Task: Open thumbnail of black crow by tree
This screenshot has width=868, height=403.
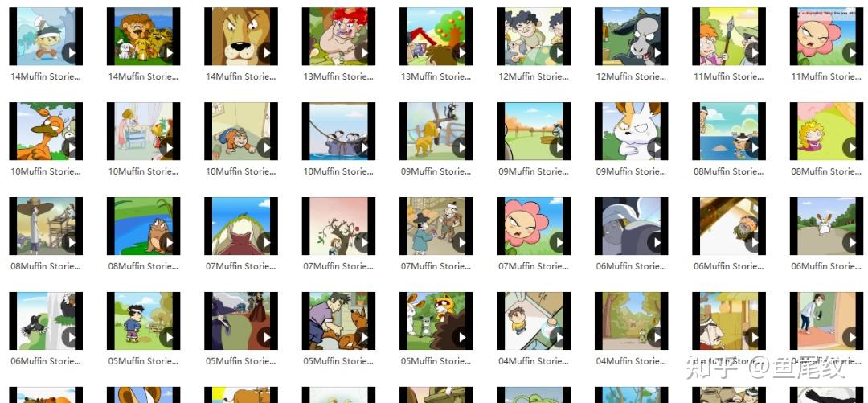Action: [x=46, y=321]
